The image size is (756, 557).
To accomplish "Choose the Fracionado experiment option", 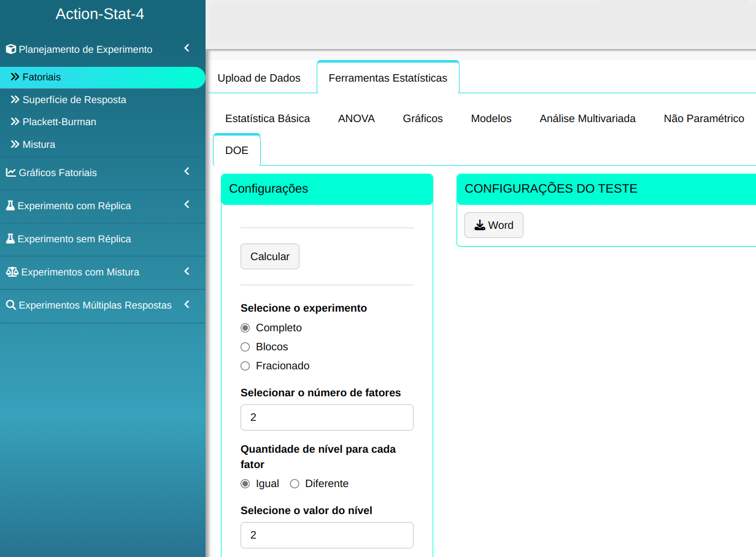I will [x=245, y=366].
